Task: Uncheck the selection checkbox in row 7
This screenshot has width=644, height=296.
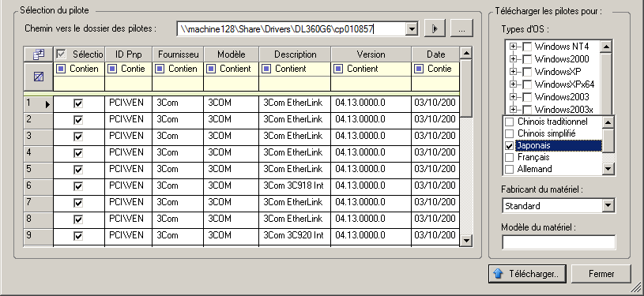Action: pos(78,203)
